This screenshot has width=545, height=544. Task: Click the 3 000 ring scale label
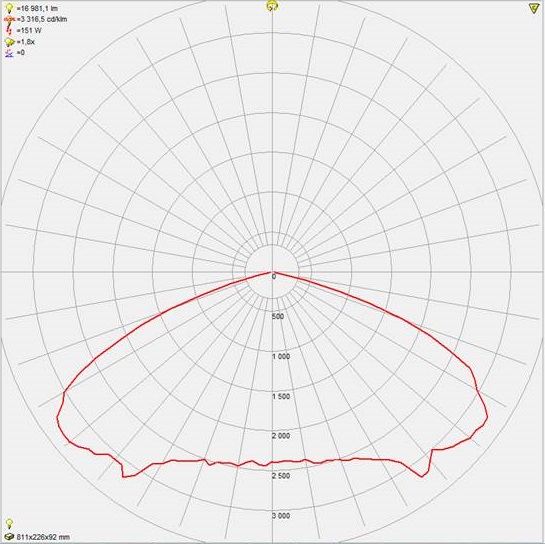pos(281,516)
